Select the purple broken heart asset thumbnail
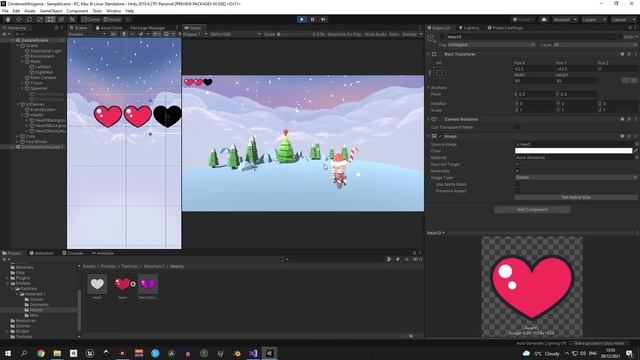Image resolution: width=640 pixels, height=360 pixels. tap(148, 284)
